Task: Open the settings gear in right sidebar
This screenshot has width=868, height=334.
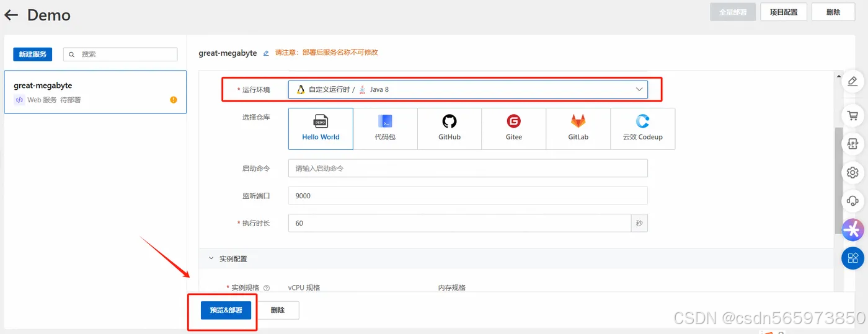Action: click(852, 172)
